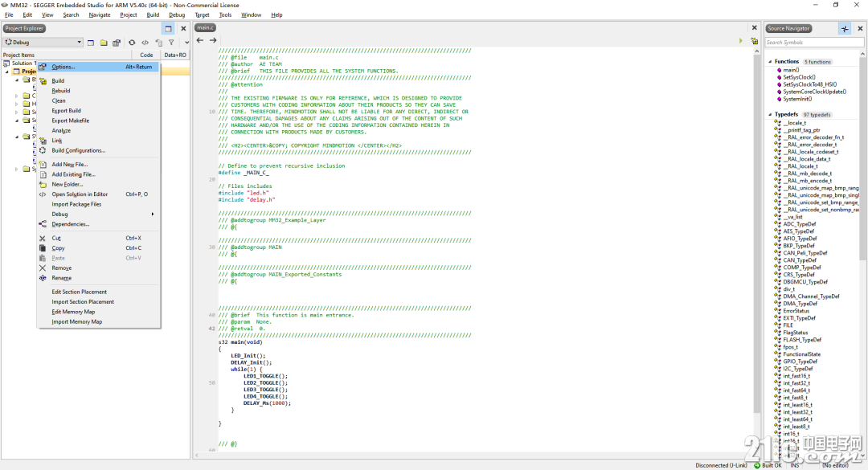Click the Link entry icon
This screenshot has width=868, height=470.
click(43, 141)
